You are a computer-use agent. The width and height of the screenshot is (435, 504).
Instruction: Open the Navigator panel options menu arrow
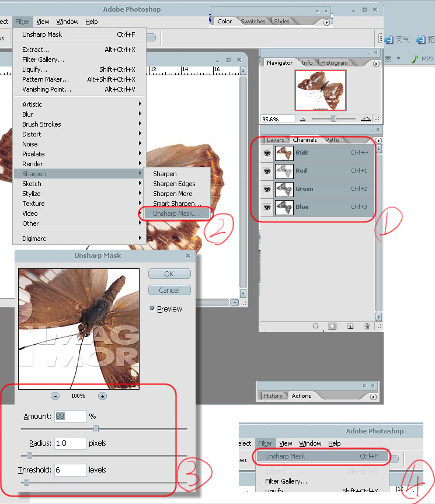376,64
